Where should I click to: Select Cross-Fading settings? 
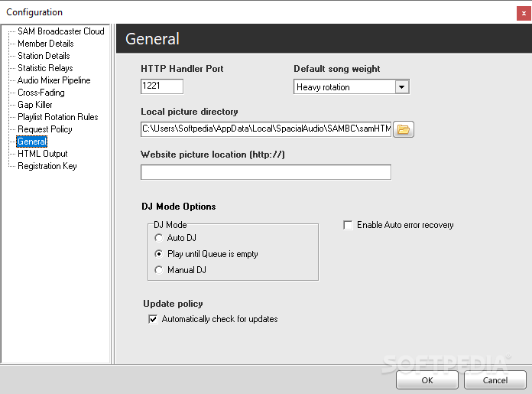pos(41,93)
